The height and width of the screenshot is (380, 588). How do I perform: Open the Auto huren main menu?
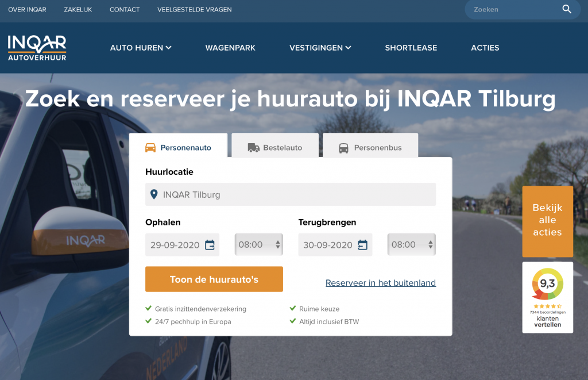(141, 48)
